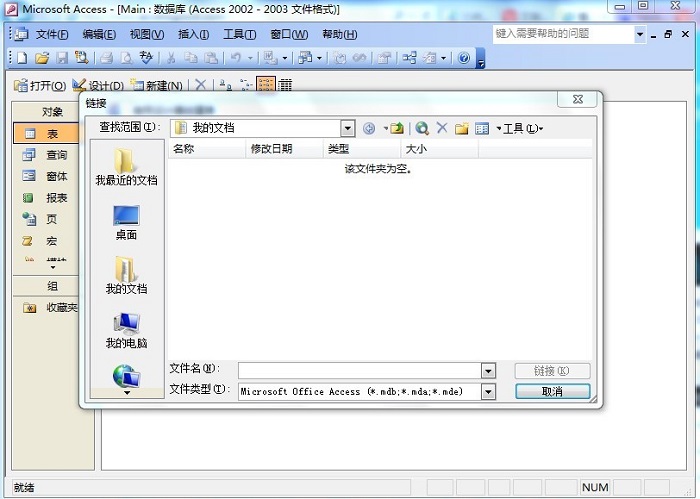Click the File Search icon in the toolbar
This screenshot has height=499, width=700.
tap(82, 58)
